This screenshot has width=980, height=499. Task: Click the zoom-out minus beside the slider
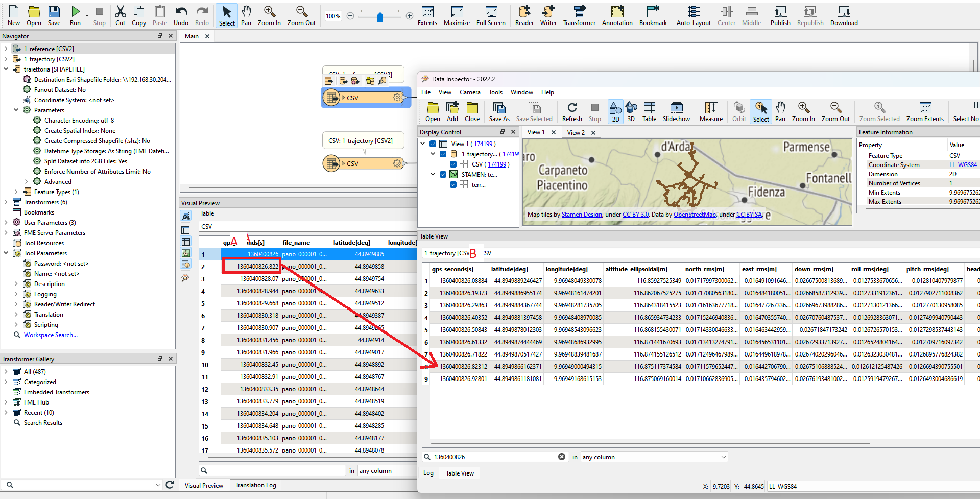[350, 16]
